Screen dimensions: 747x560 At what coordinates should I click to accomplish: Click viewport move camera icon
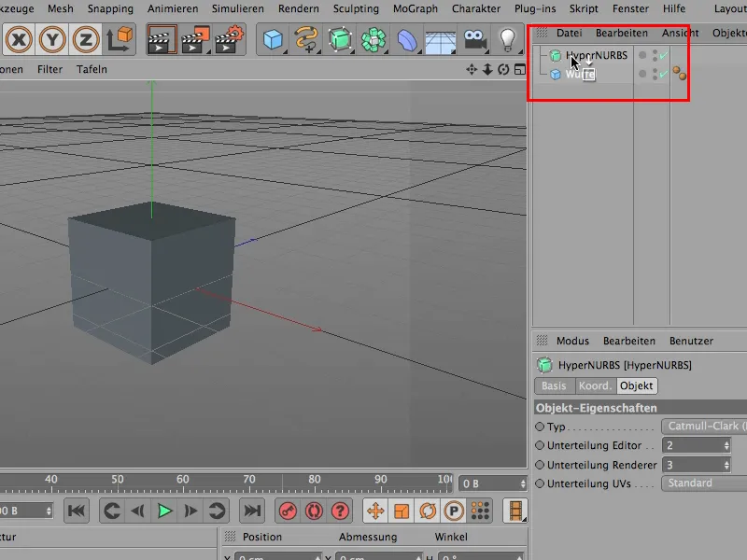(472, 69)
